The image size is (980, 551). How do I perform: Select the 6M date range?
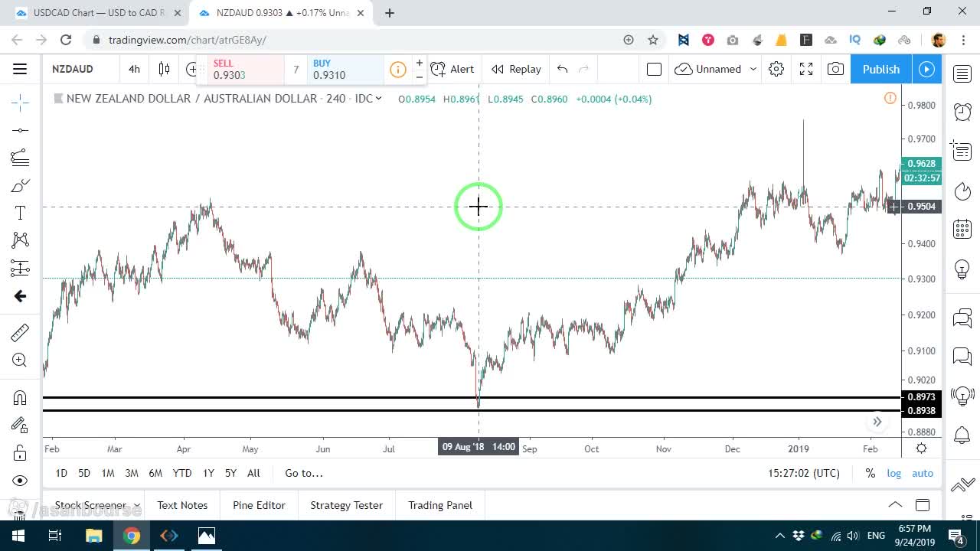click(155, 473)
